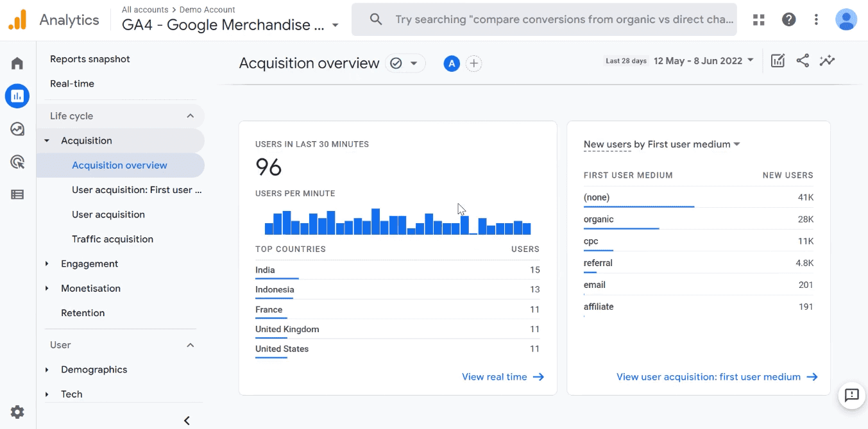Click the 96 users count

tap(269, 167)
